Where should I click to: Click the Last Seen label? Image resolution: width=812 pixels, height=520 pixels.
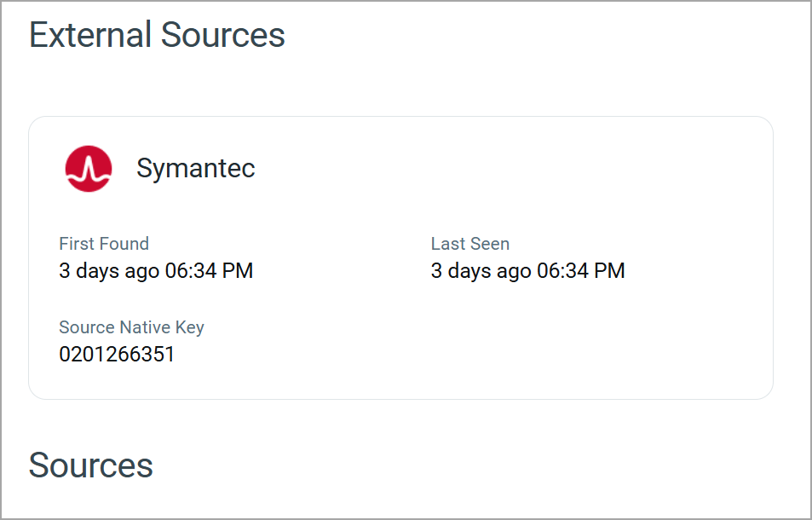tap(469, 244)
